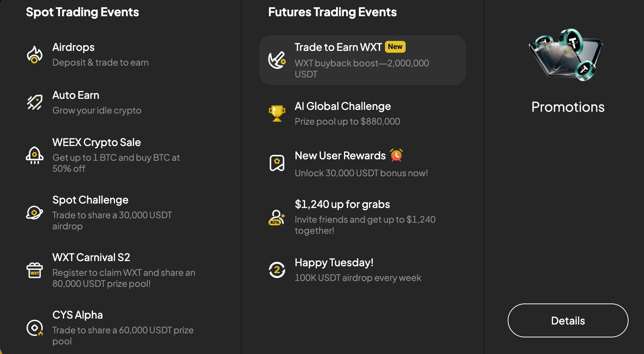Click the Spot Challenge planet icon
The image size is (644, 354).
35,213
